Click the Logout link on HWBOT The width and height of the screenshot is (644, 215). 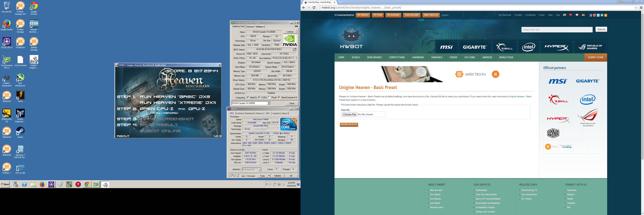pyautogui.click(x=445, y=15)
